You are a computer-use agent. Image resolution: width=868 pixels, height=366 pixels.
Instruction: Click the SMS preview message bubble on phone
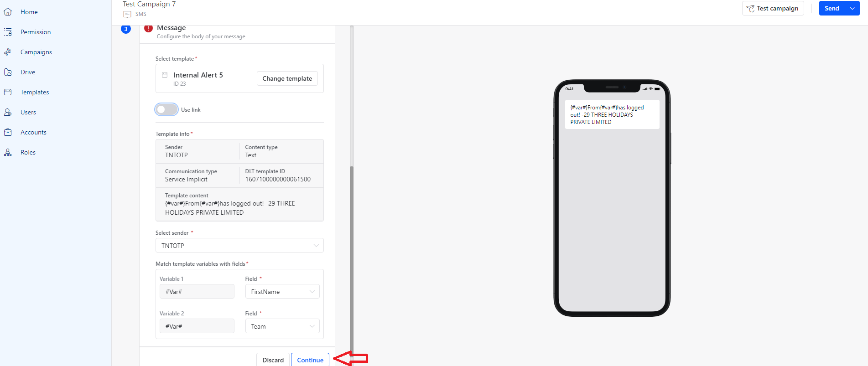[612, 114]
